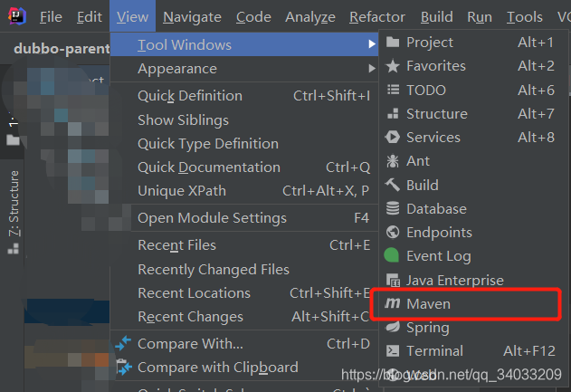The height and width of the screenshot is (392, 571).
Task: Click the Structure icon in Tool Windows submenu
Action: coord(393,114)
